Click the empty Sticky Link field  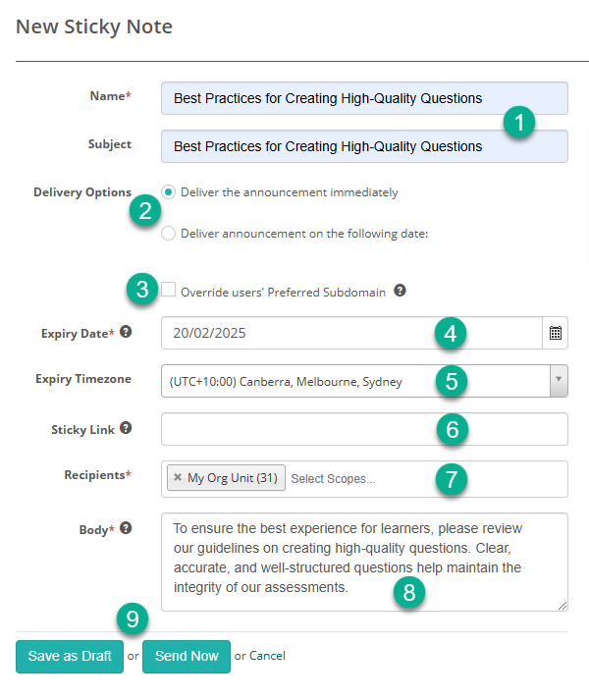click(294, 429)
